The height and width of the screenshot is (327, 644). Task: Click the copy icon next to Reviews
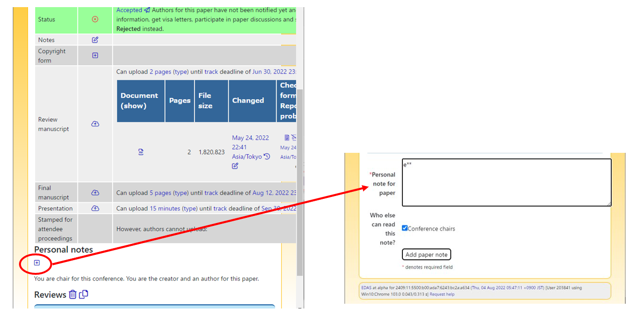pos(84,294)
